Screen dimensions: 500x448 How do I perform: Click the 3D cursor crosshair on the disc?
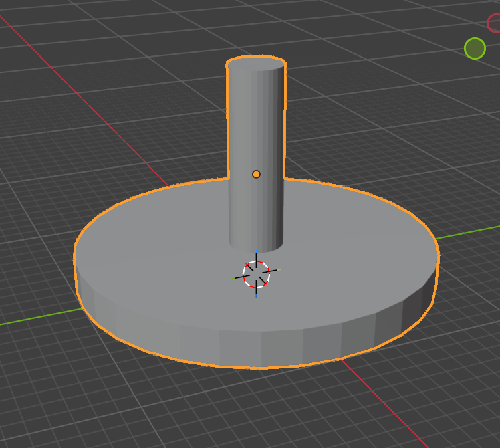coord(256,274)
